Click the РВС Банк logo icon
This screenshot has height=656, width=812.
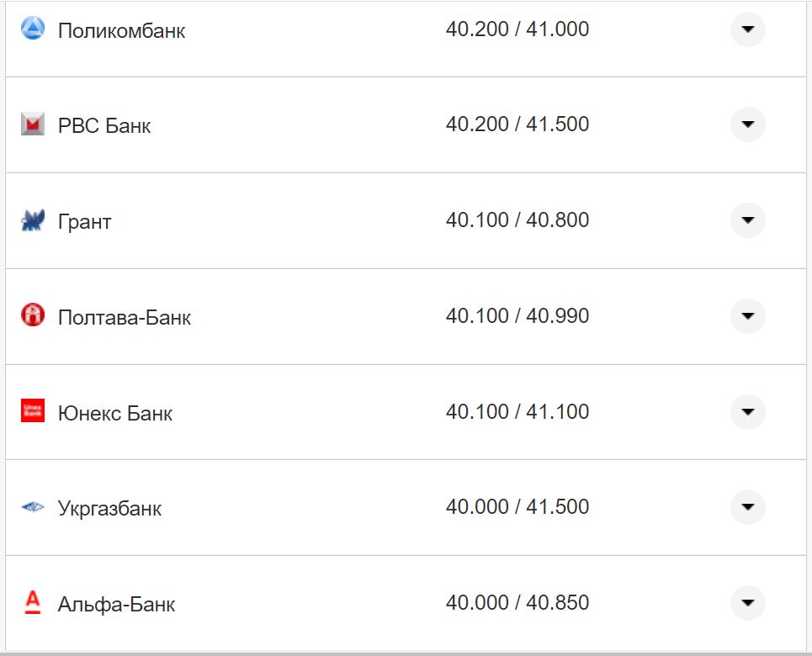pos(32,124)
